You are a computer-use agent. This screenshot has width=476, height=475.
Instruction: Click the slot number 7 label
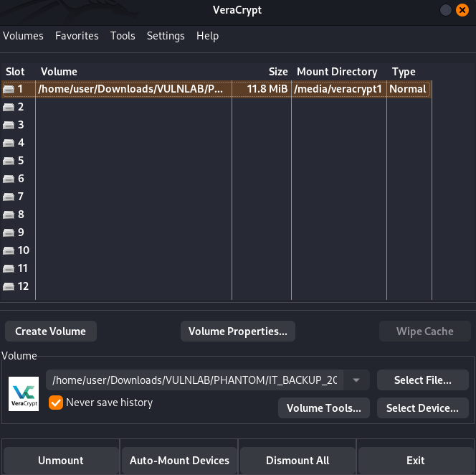pyautogui.click(x=20, y=197)
